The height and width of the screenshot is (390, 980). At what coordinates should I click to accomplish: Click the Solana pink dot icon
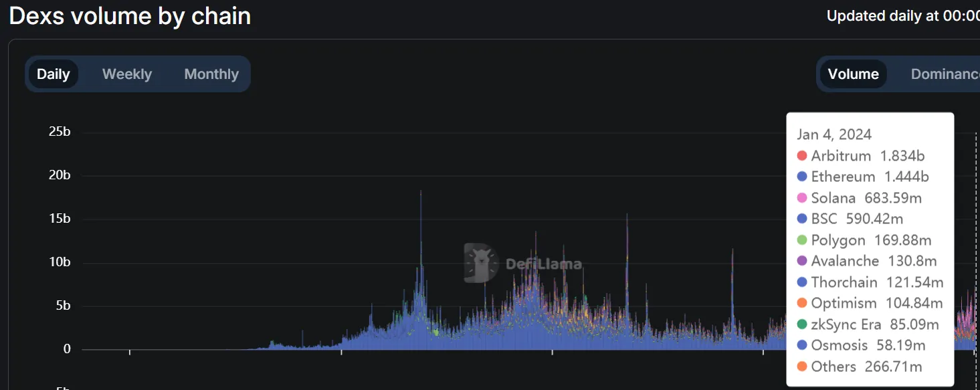801,197
